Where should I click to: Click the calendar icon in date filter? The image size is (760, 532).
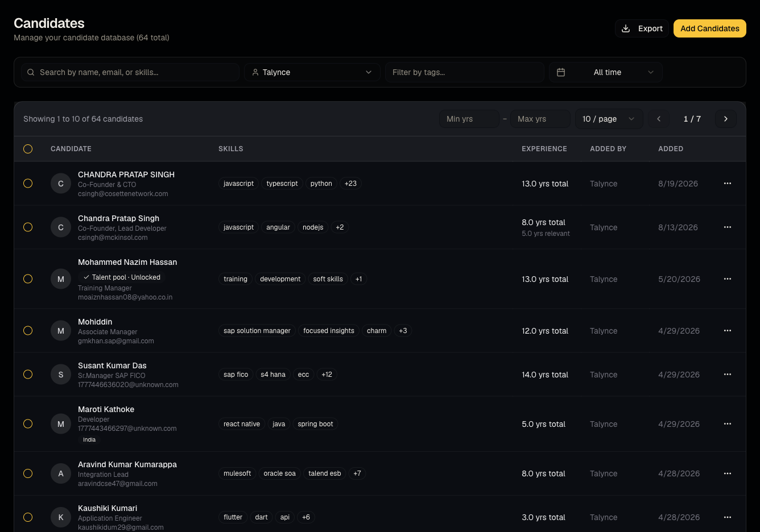(x=561, y=72)
